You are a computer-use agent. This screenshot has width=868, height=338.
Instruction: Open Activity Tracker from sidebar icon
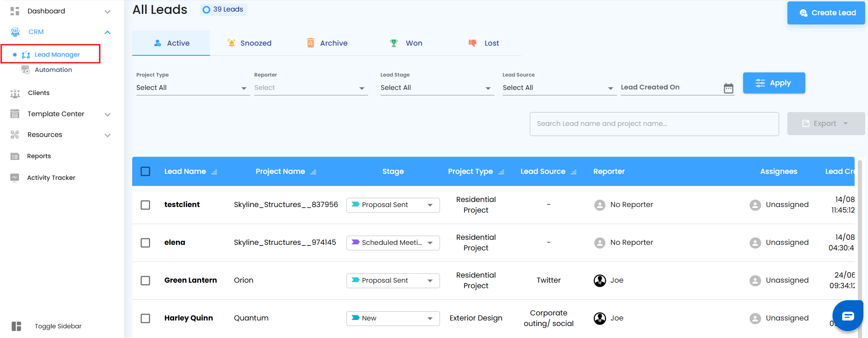[15, 178]
